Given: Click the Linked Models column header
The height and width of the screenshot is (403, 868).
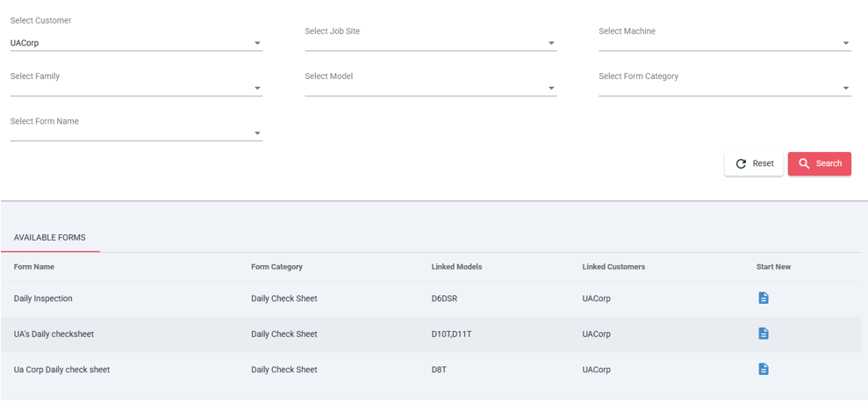Looking at the screenshot, I should click(x=456, y=267).
